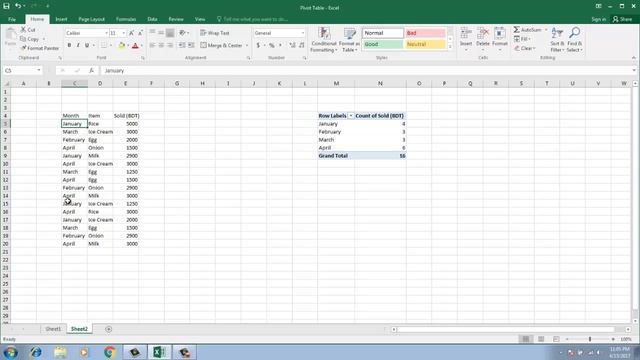Click the Insert Function fx icon
The height and width of the screenshot is (360, 640).
pyautogui.click(x=91, y=71)
